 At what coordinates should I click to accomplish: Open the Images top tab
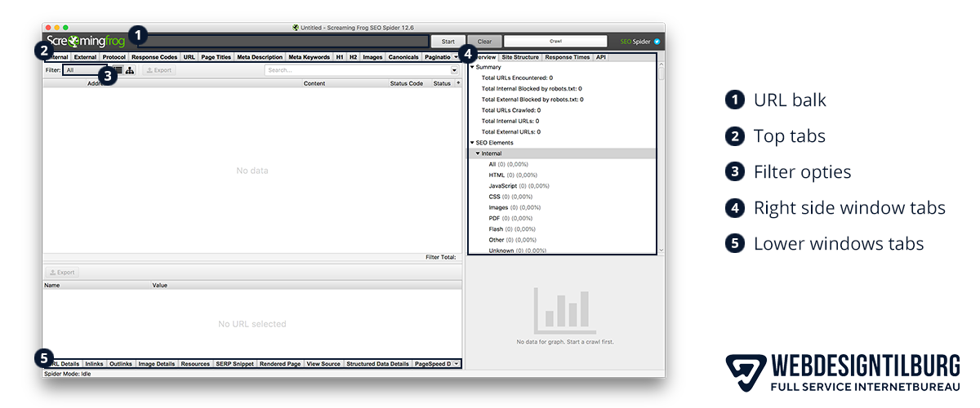click(x=373, y=57)
